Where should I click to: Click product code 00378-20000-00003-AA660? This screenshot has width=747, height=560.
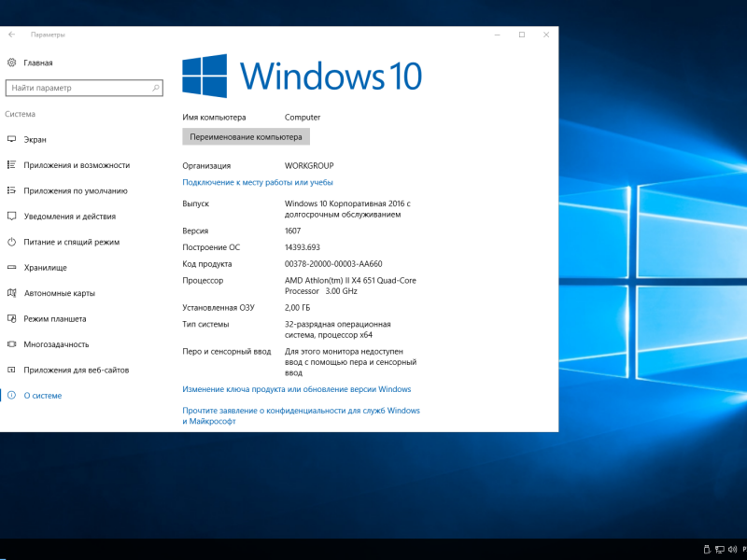click(333, 264)
